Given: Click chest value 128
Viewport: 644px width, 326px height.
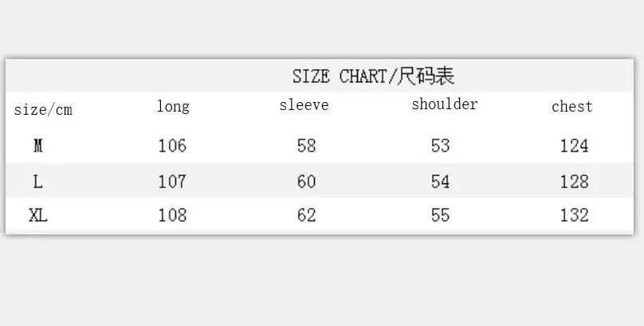Looking at the screenshot, I should click(x=575, y=182).
